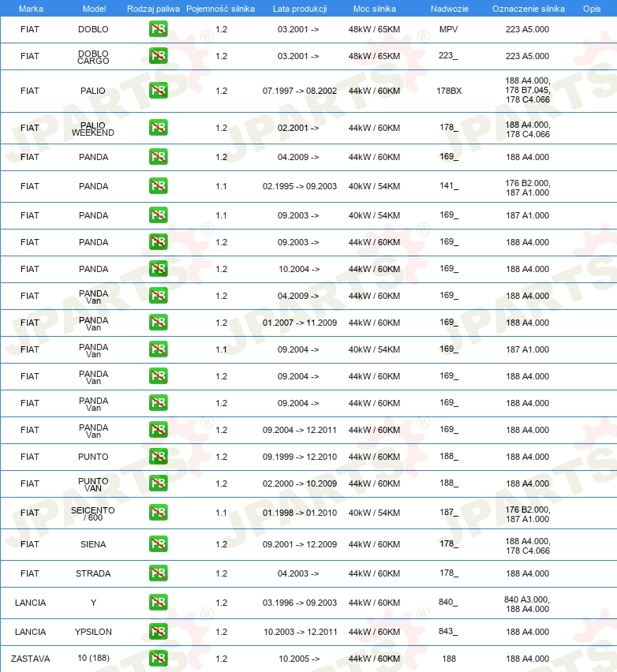Select the LANCIA brand cell in the Y row
Image resolution: width=617 pixels, height=672 pixels.
pos(31,603)
